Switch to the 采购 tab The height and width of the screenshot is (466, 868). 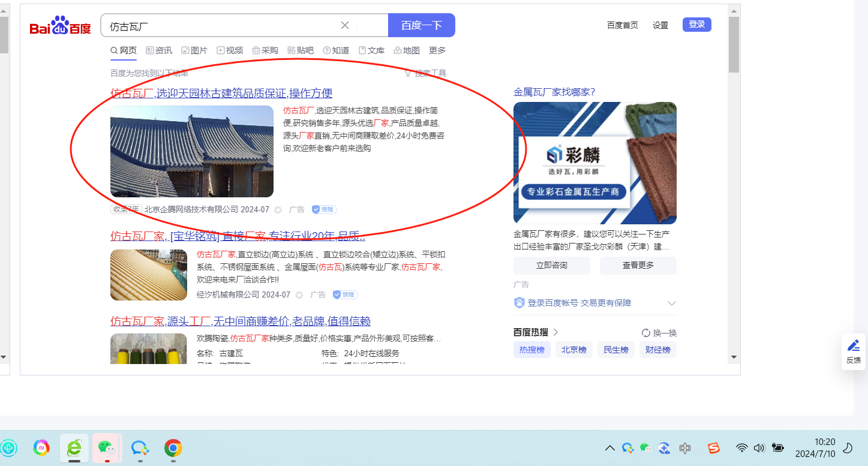[x=265, y=50]
